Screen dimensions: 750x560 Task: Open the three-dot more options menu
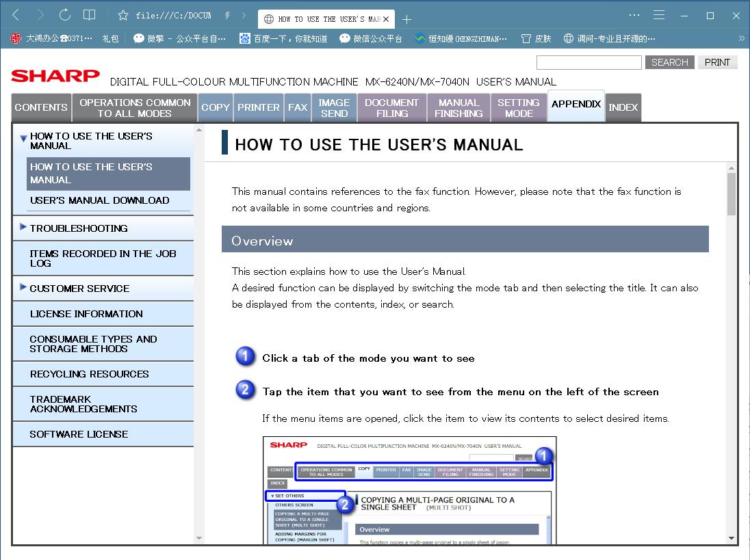click(x=634, y=15)
